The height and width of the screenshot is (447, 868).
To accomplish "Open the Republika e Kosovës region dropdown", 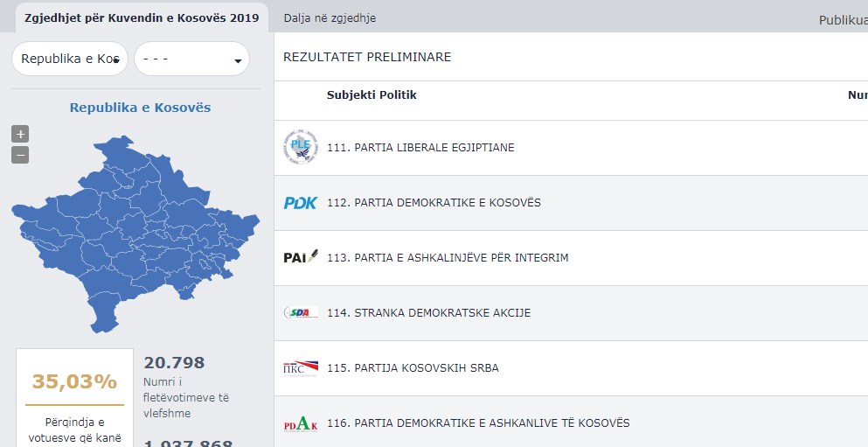I will pyautogui.click(x=70, y=59).
